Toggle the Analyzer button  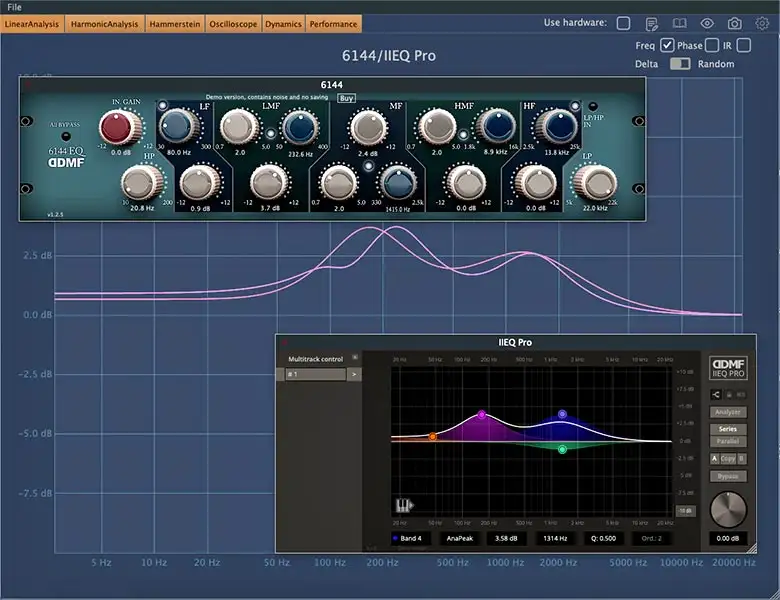pyautogui.click(x=728, y=412)
